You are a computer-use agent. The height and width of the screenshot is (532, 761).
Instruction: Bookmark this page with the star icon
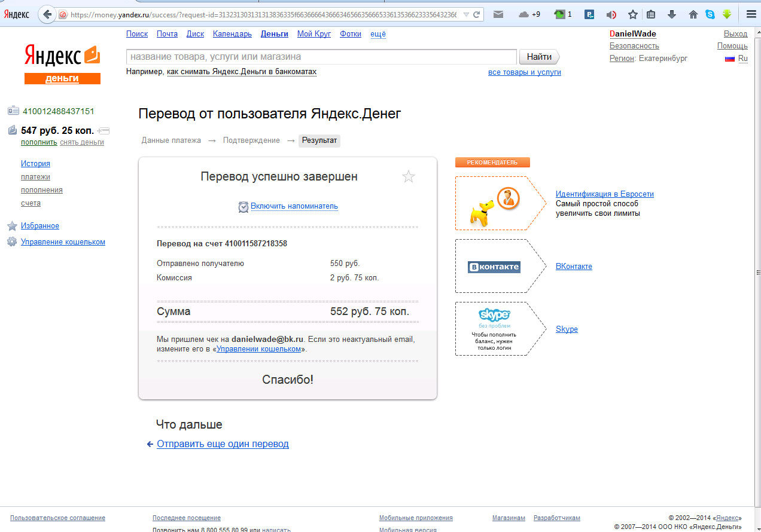click(632, 14)
